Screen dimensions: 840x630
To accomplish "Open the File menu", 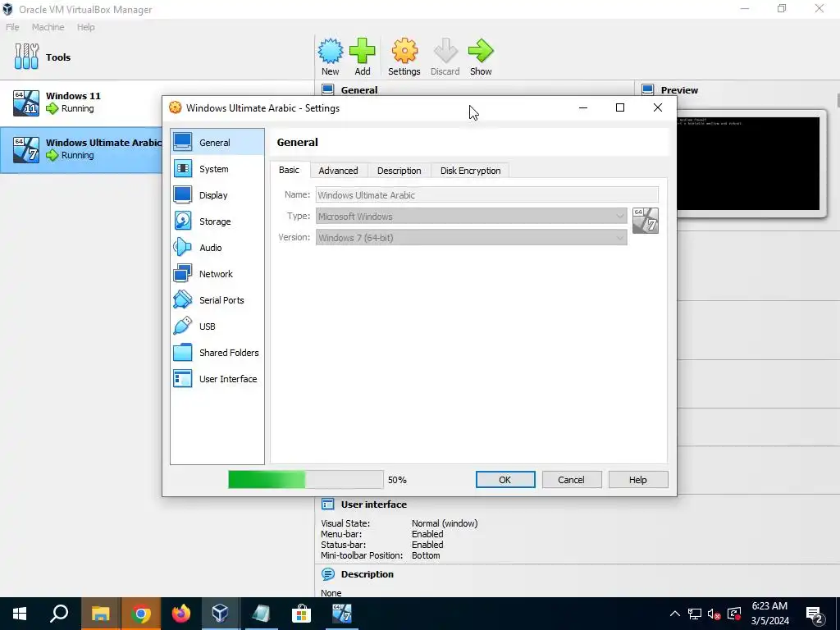I will click(12, 27).
